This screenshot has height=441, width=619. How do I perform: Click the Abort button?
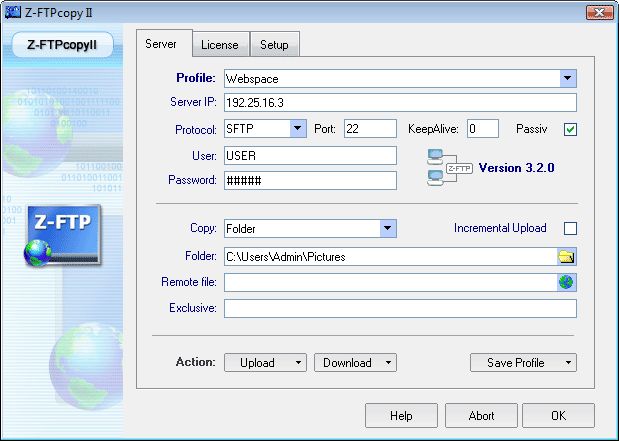pyautogui.click(x=481, y=415)
